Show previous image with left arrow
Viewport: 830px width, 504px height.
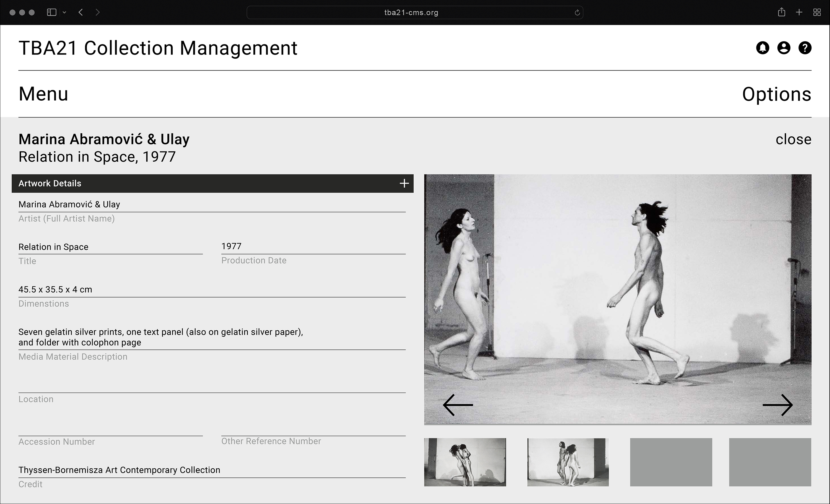coord(458,405)
